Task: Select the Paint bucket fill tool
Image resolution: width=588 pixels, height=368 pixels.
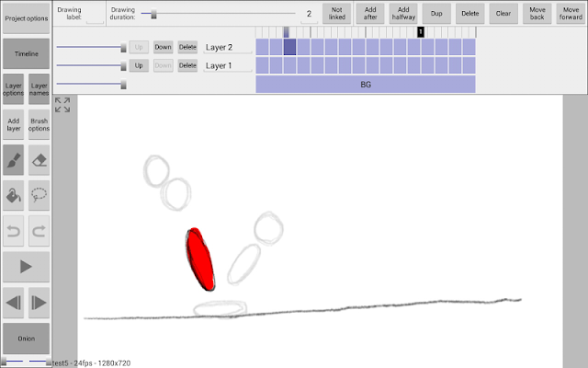Action: (x=14, y=195)
